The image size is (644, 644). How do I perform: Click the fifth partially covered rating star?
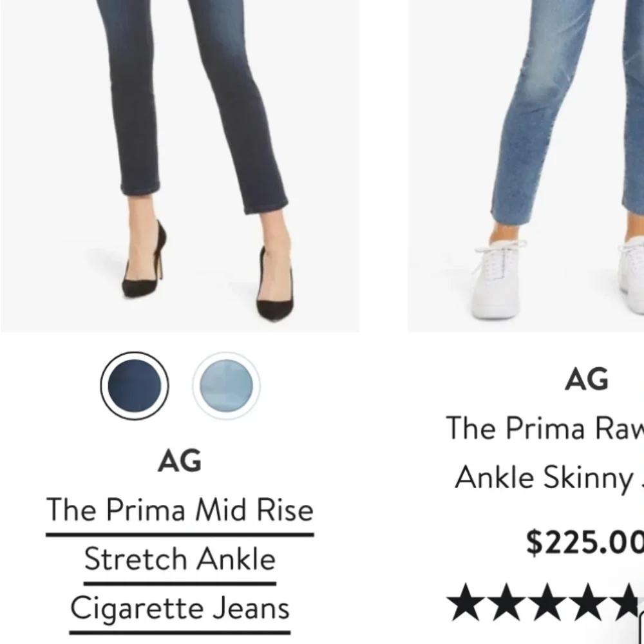pos(625,600)
